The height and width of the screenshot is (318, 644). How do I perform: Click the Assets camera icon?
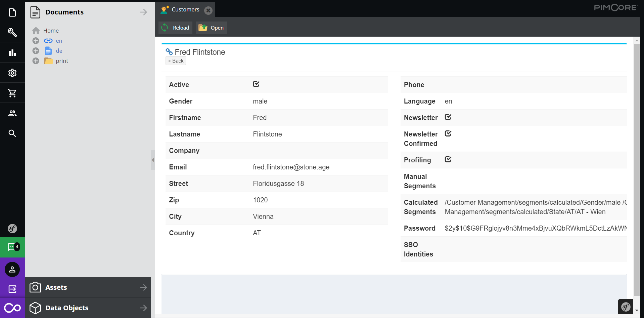35,287
